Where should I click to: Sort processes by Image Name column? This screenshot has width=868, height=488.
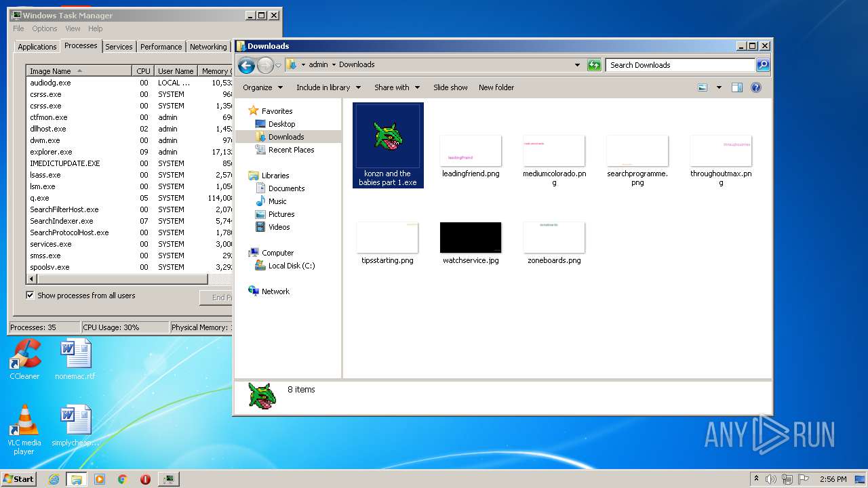[x=79, y=71]
